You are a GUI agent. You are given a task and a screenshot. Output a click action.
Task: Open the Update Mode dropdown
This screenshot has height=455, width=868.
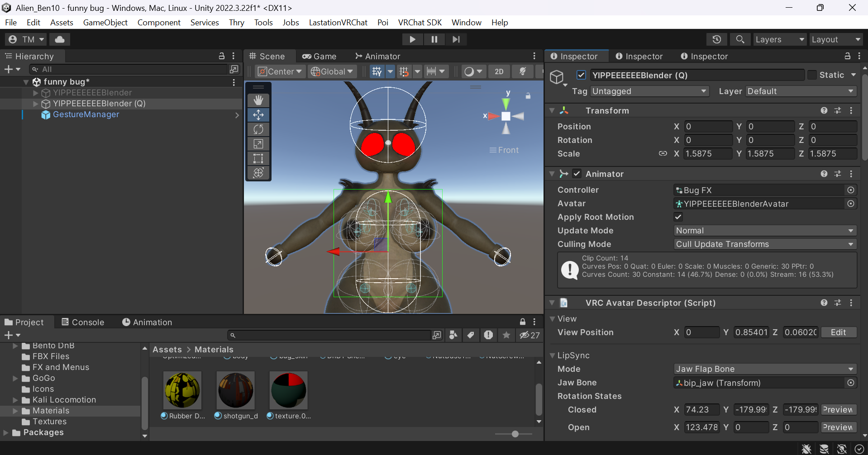point(765,231)
